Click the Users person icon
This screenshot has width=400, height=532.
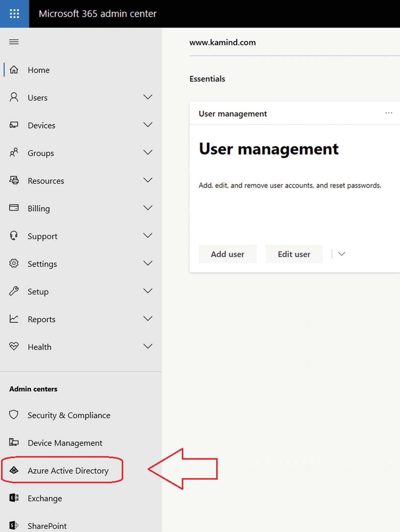click(14, 97)
